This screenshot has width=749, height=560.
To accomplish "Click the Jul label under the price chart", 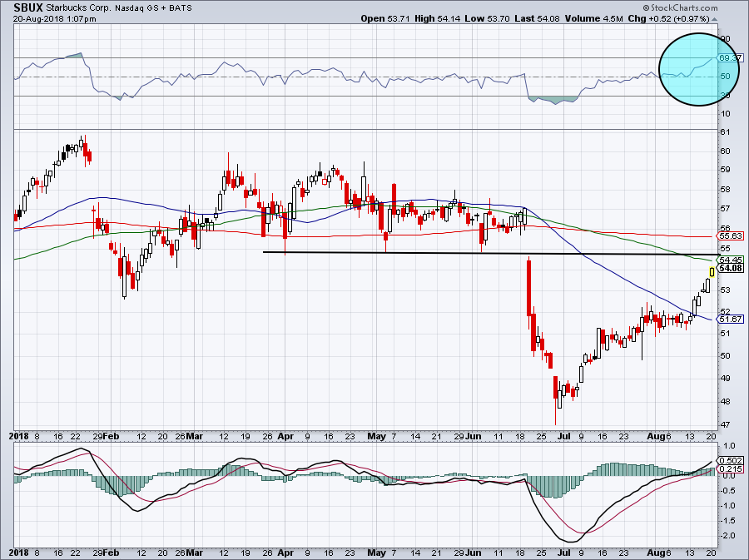I will click(564, 436).
